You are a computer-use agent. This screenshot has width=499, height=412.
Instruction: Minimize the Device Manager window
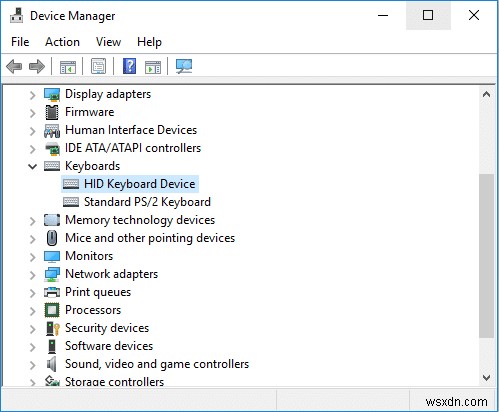click(383, 15)
